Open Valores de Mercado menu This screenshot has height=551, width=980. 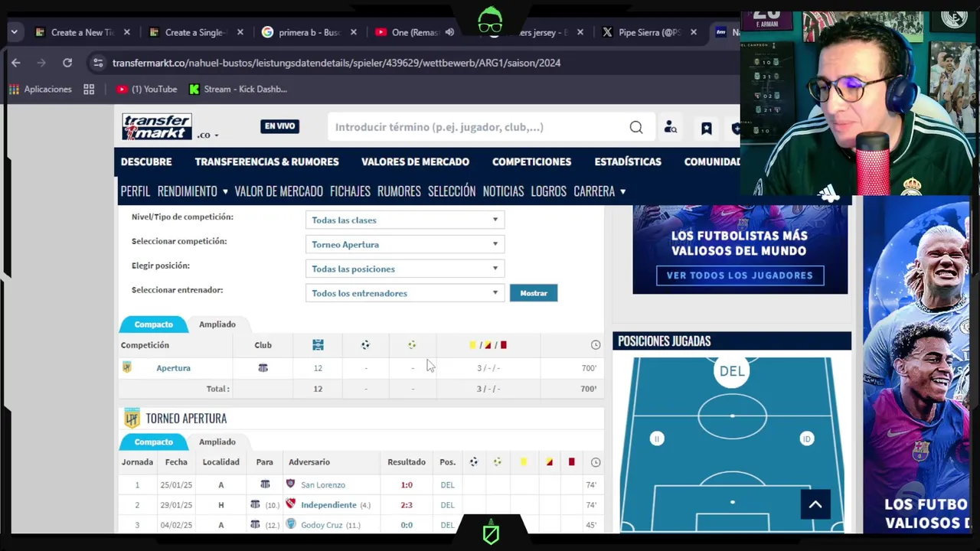(415, 161)
